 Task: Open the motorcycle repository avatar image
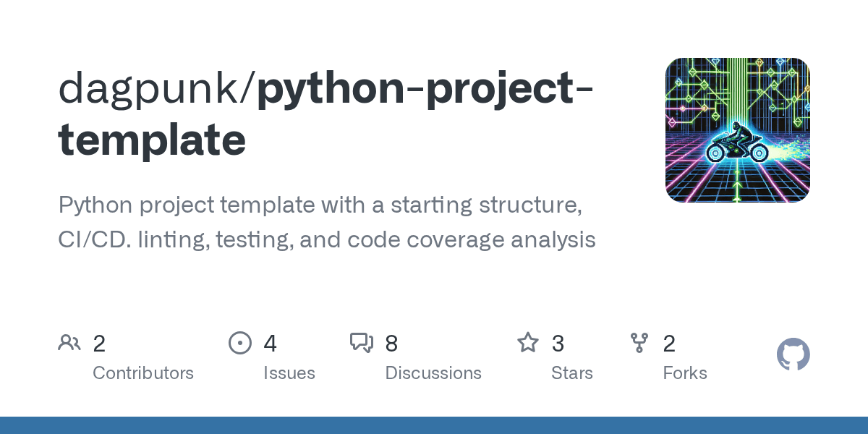(737, 130)
